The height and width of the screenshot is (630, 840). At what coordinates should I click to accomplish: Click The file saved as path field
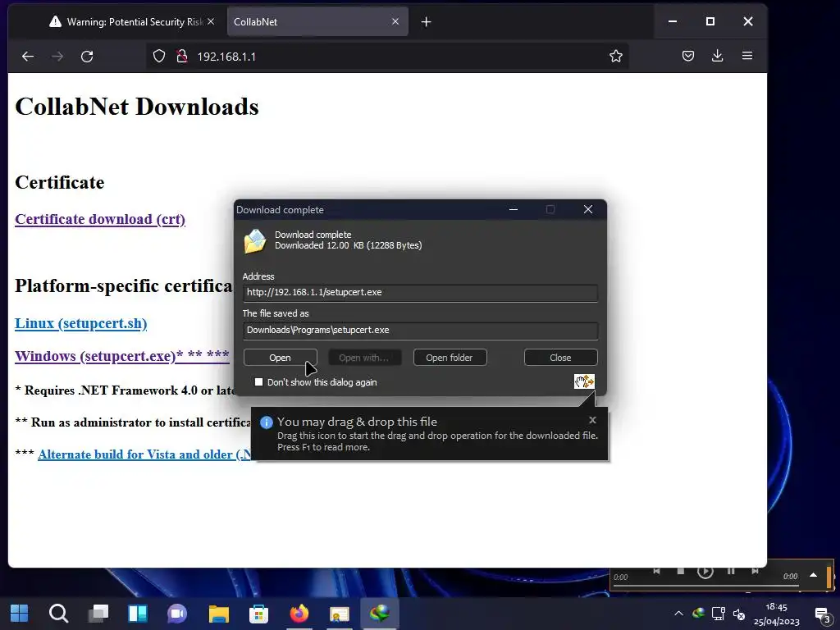421,331
